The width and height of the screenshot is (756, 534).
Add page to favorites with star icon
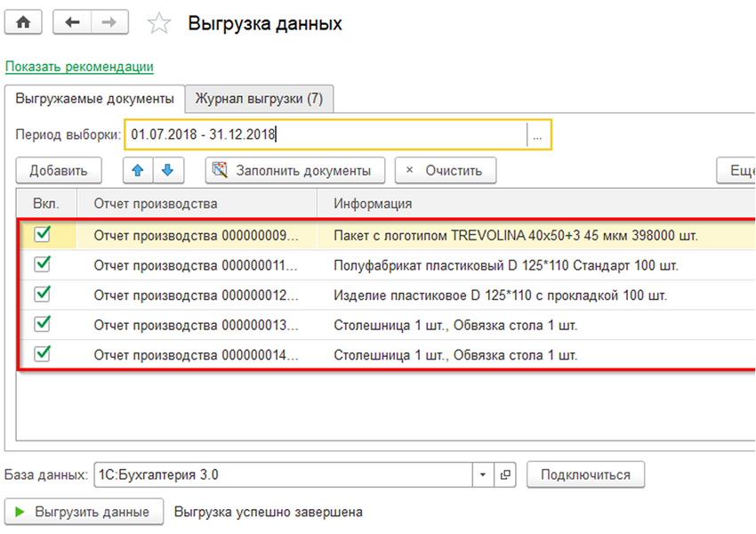tap(159, 24)
